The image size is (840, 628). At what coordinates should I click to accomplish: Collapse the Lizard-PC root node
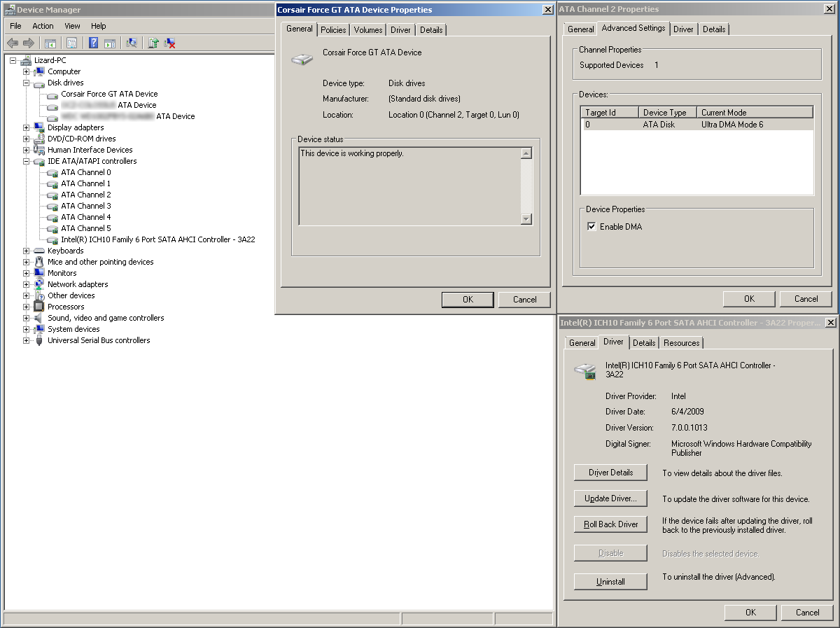[13, 60]
